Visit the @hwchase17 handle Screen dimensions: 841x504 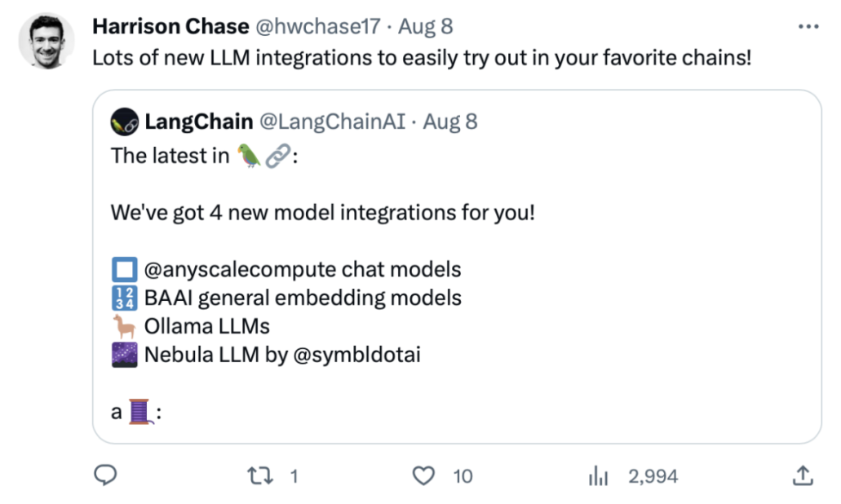click(x=317, y=26)
